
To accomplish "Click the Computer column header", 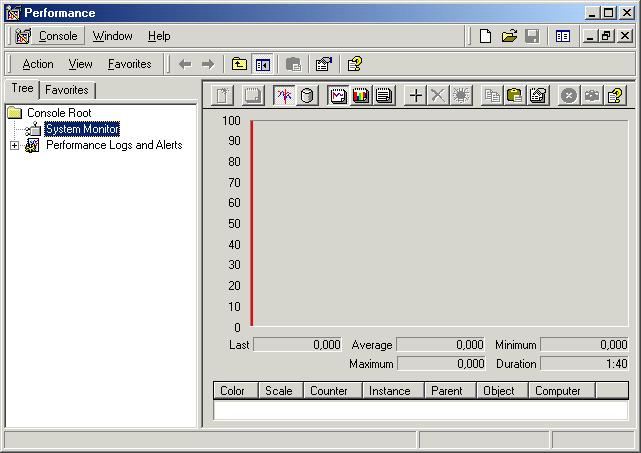I will (x=562, y=391).
